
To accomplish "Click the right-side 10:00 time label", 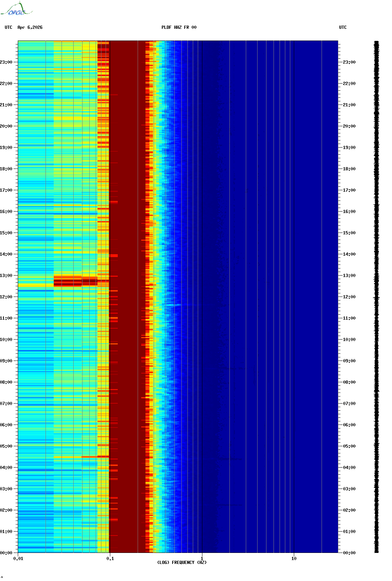I will click(x=349, y=340).
